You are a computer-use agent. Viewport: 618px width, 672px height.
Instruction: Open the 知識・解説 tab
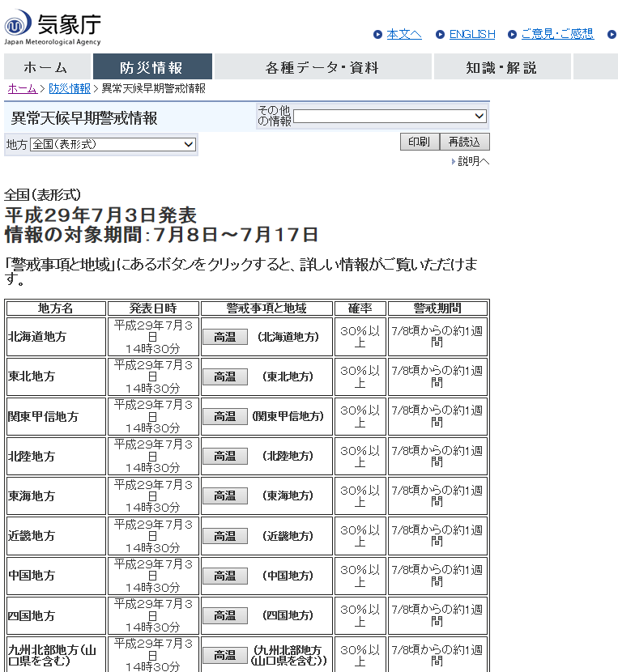(x=501, y=67)
